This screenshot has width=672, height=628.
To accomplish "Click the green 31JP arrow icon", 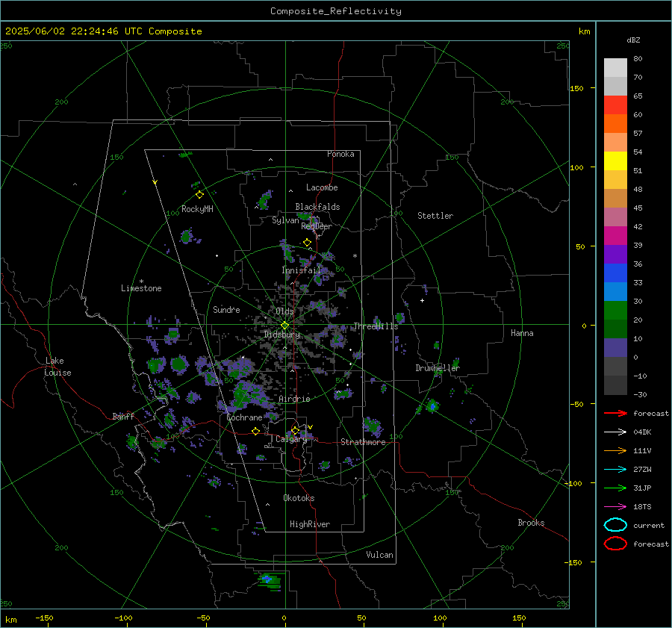I will click(615, 488).
